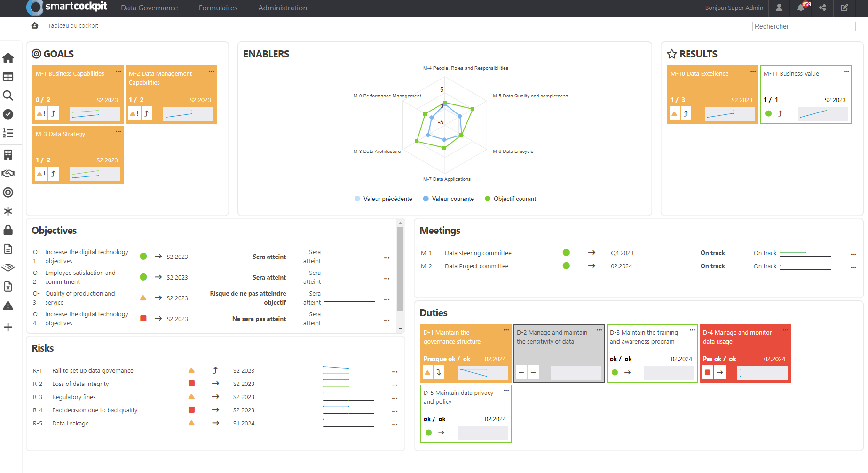The image size is (868, 473).
Task: Click the lock icon in the left sidebar
Action: [x=8, y=230]
